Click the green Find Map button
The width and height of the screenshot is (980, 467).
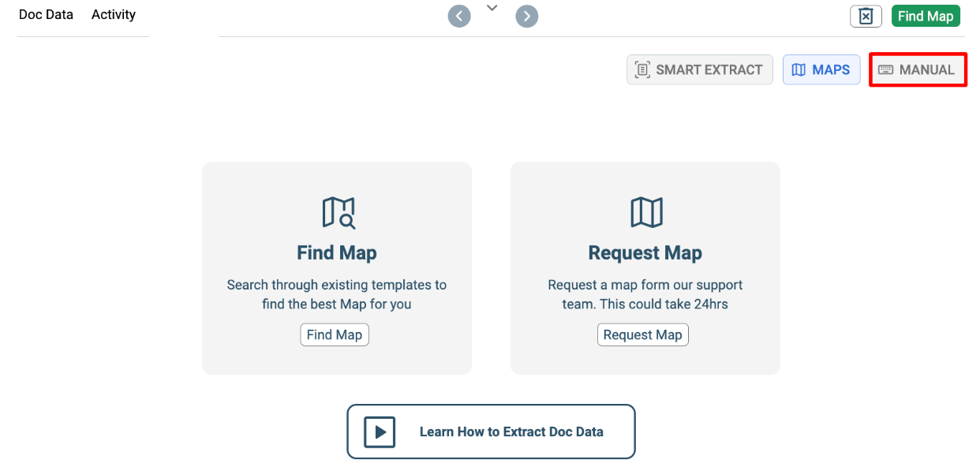(926, 16)
